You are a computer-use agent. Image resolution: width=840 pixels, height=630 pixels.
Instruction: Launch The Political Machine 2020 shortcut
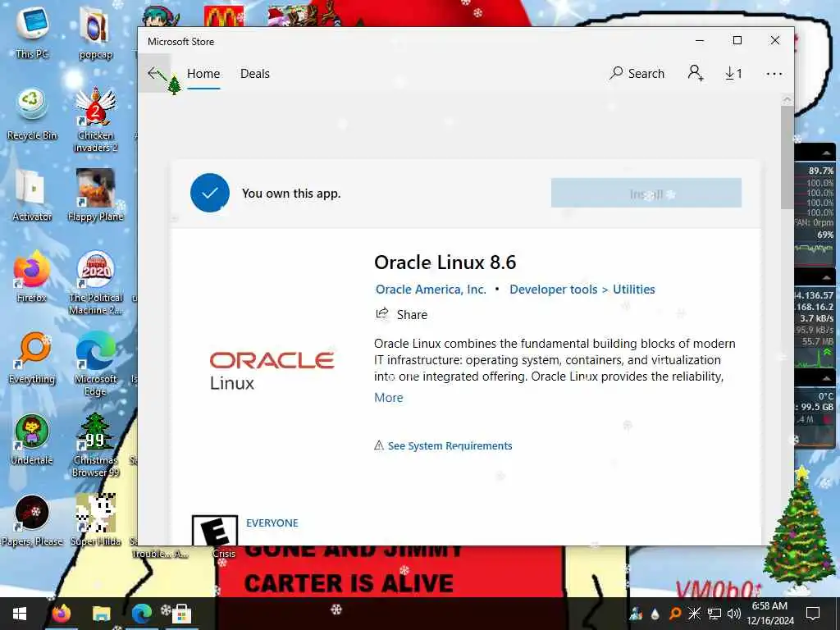(95, 282)
